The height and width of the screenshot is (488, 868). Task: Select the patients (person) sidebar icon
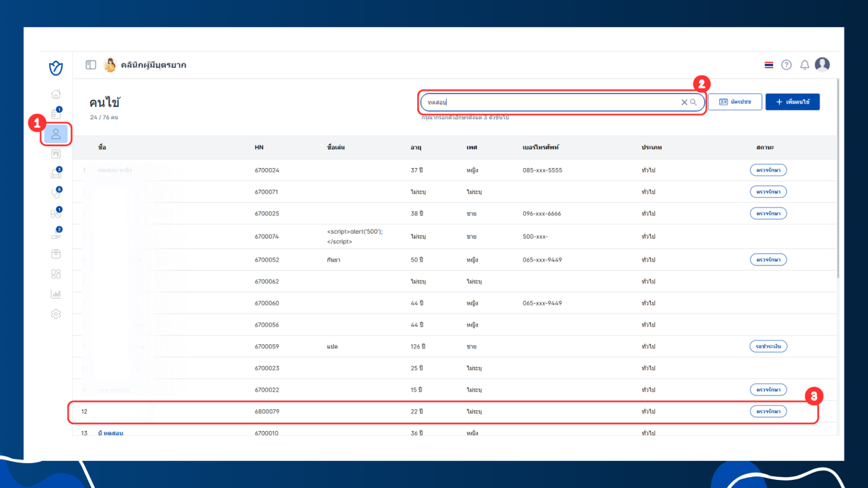coord(56,134)
